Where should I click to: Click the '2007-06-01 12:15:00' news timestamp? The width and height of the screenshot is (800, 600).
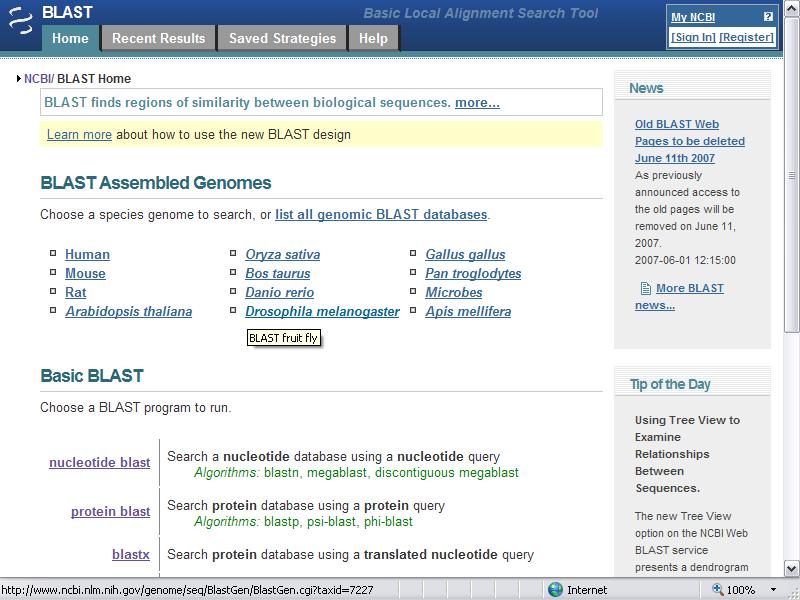tap(685, 260)
